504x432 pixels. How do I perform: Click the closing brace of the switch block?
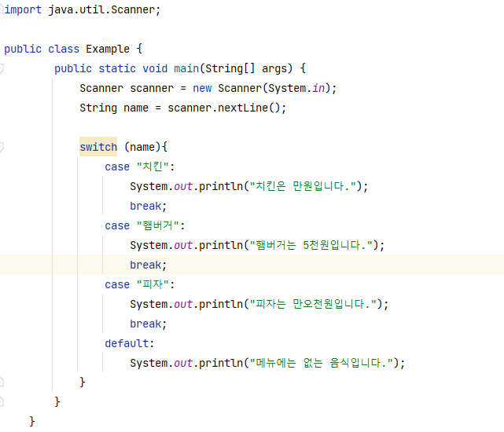click(x=83, y=382)
